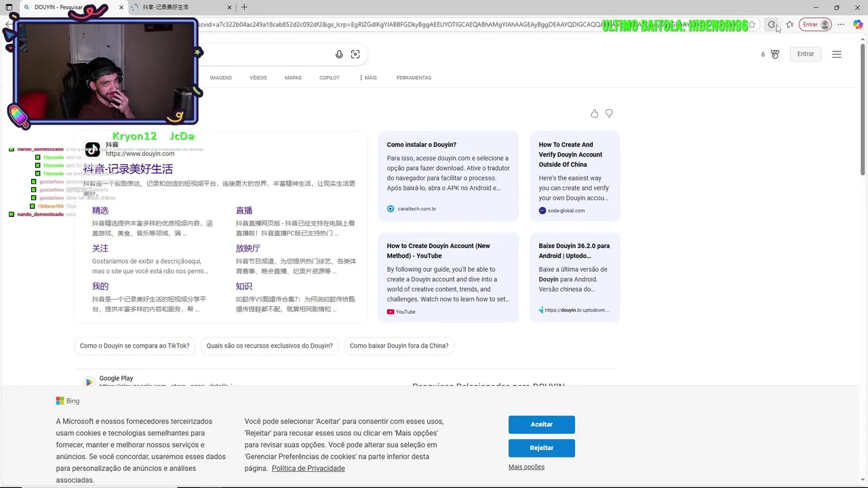Sign in via Edge profile Entrar button
This screenshot has height=488, width=868.
(x=815, y=24)
